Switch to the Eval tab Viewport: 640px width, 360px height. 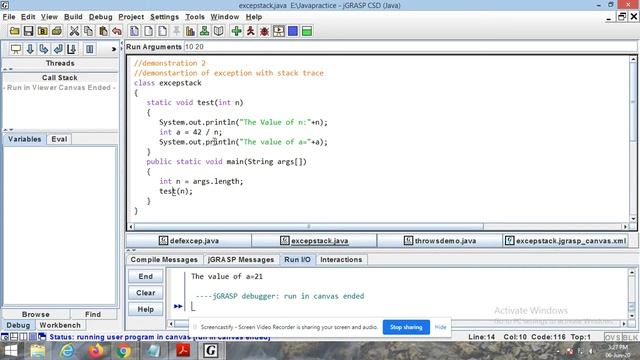click(x=59, y=139)
